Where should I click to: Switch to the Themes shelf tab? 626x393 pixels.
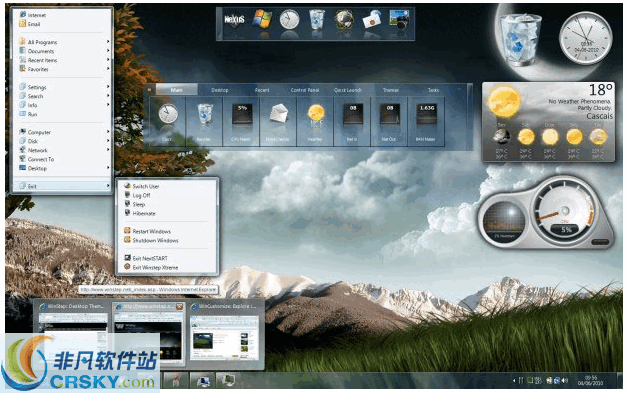391,90
